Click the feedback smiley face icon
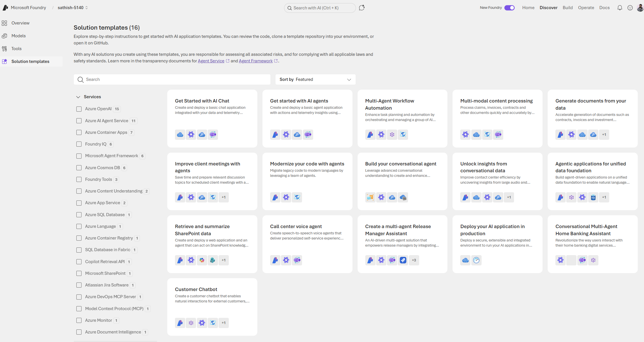Image resolution: width=644 pixels, height=342 pixels. coord(630,8)
